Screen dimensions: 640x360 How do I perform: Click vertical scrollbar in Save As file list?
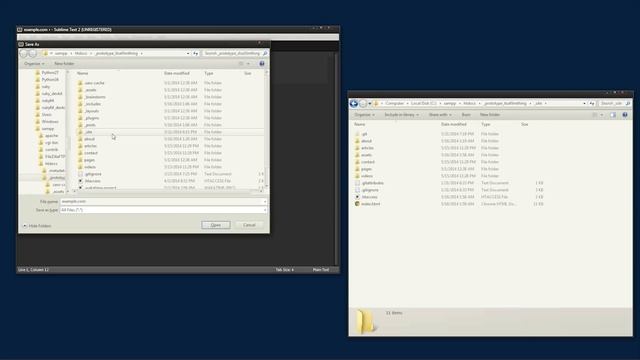(267, 129)
